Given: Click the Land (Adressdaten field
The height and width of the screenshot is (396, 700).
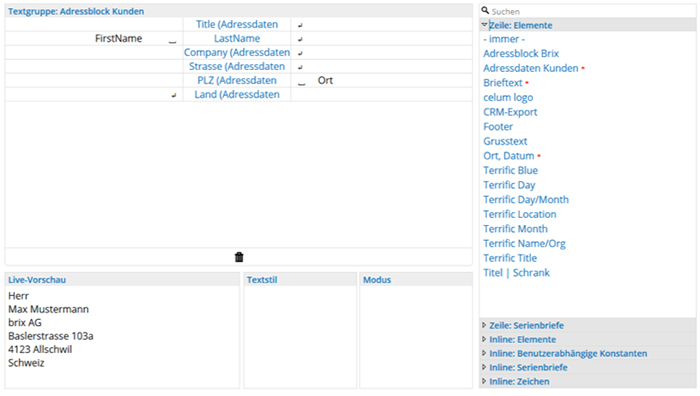Looking at the screenshot, I should point(237,95).
